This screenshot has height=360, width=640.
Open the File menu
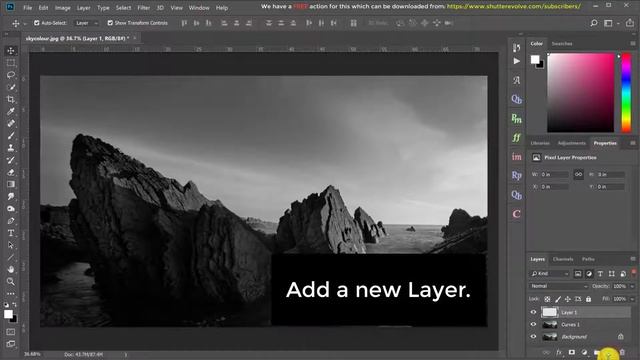coord(27,7)
